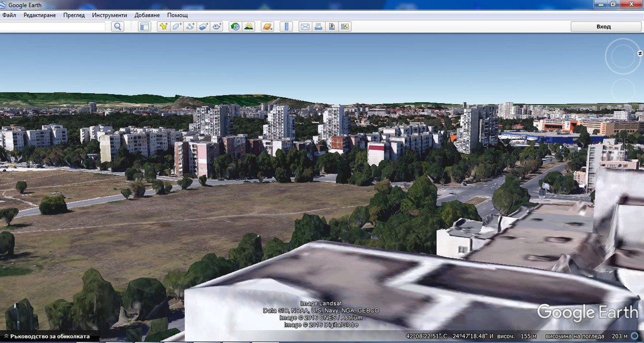Click the move joystick circle
Image resolution: width=644 pixels, height=343 pixels.
[x=623, y=90]
